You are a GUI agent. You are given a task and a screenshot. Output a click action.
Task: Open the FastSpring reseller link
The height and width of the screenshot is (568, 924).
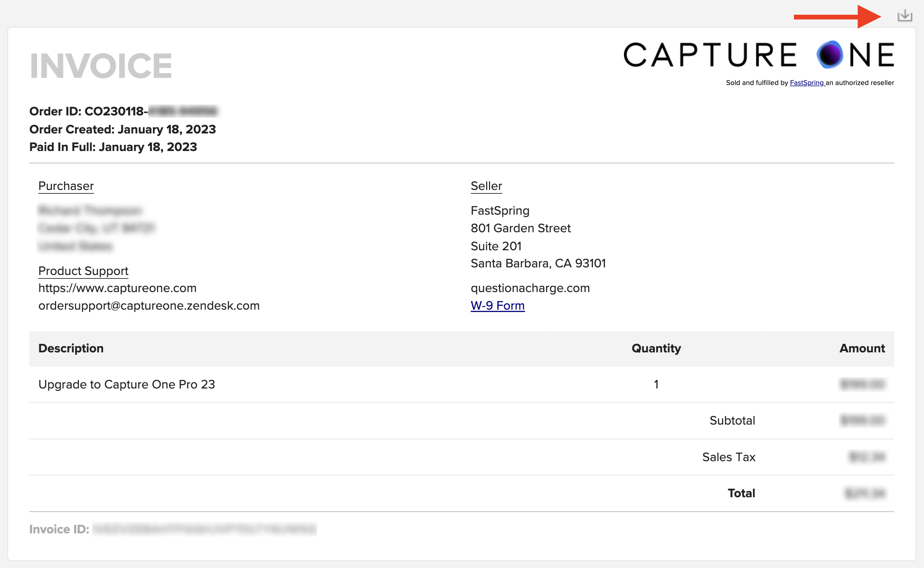point(807,83)
